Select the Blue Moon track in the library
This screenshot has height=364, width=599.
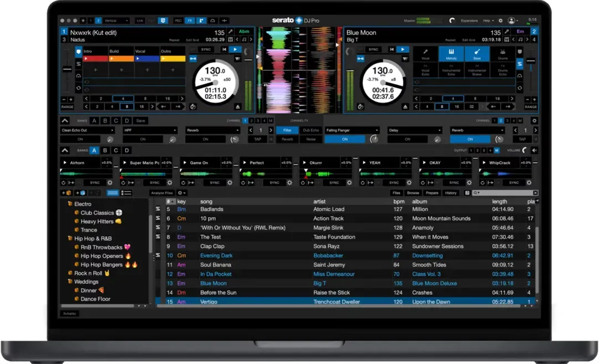277,283
